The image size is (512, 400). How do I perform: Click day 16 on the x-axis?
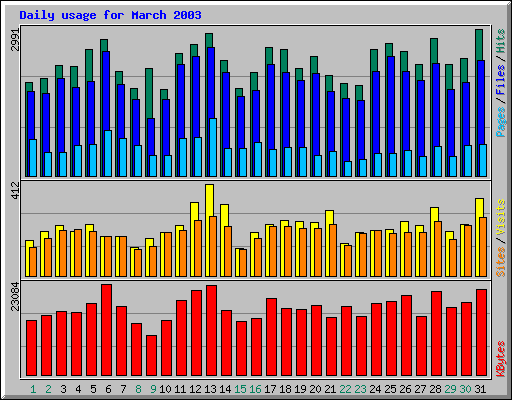coord(255,389)
